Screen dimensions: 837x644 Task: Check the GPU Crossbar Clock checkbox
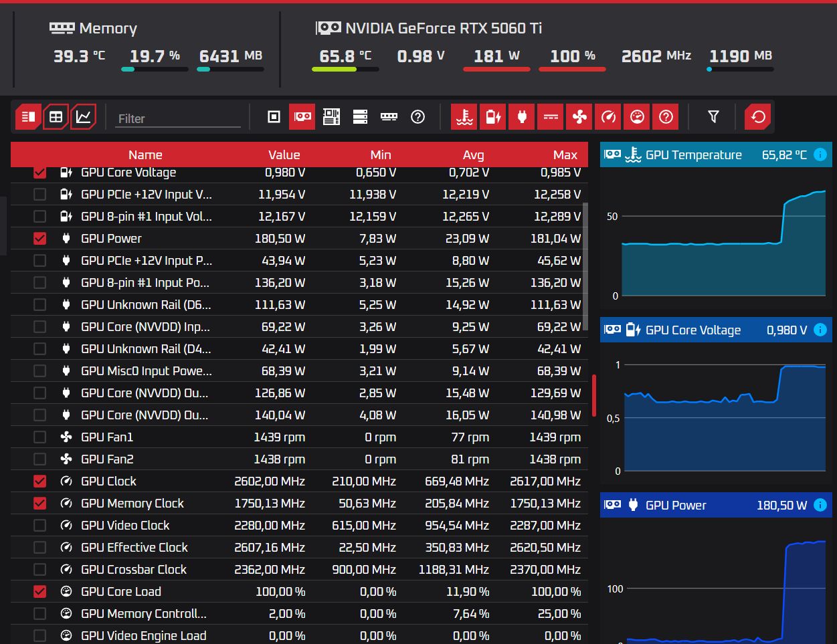coord(39,569)
